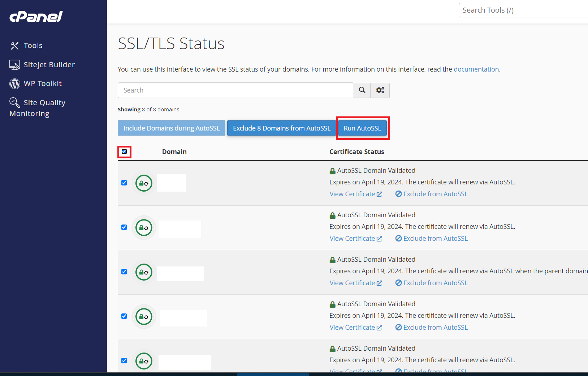Viewport: 588px width, 376px height.
Task: Open View Certificate for the third domain
Action: click(356, 283)
